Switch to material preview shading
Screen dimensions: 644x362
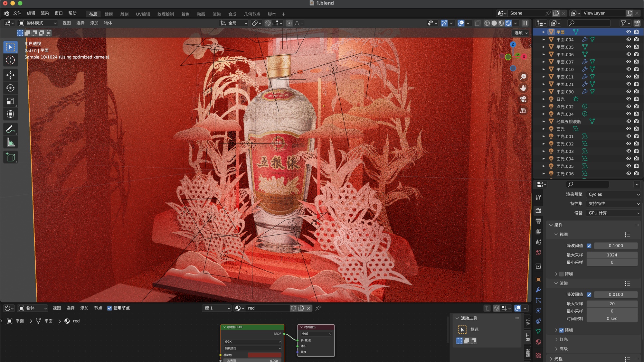[501, 23]
